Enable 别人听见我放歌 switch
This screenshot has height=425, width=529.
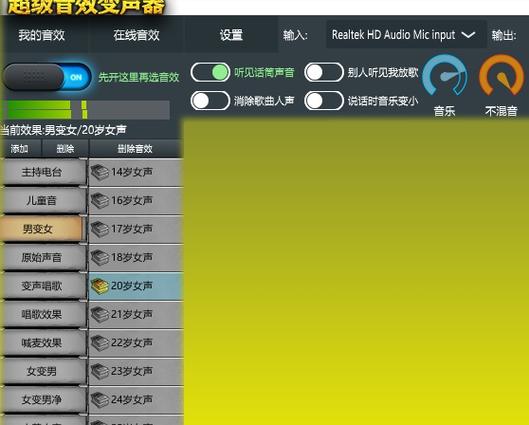[324, 72]
